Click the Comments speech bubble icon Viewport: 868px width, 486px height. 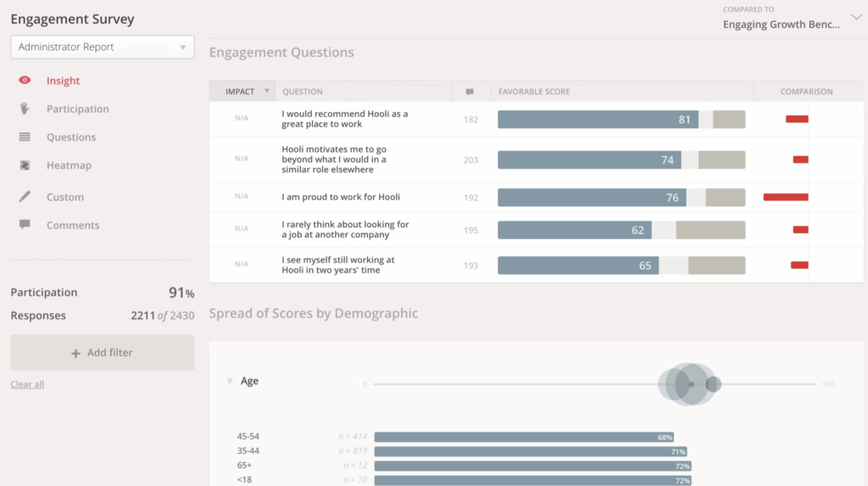click(25, 225)
